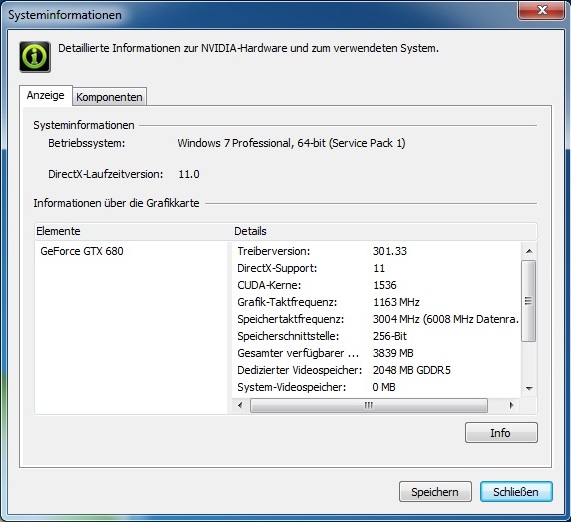The width and height of the screenshot is (571, 522).
Task: Select the Speichertaktfrequenz label
Action: [x=291, y=319]
